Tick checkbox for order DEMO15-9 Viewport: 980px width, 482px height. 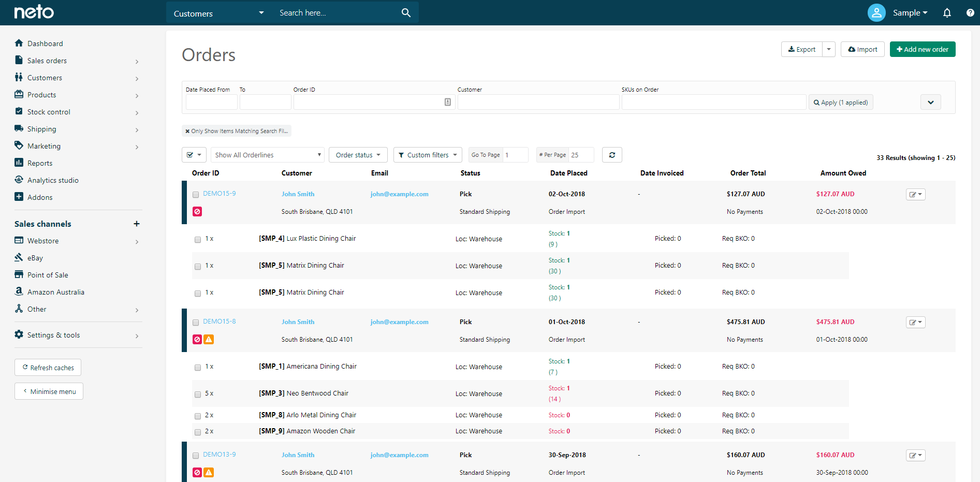pos(196,195)
